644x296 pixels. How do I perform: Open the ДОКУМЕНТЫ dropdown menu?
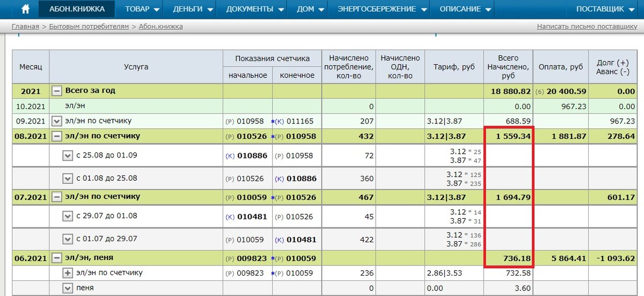254,9
